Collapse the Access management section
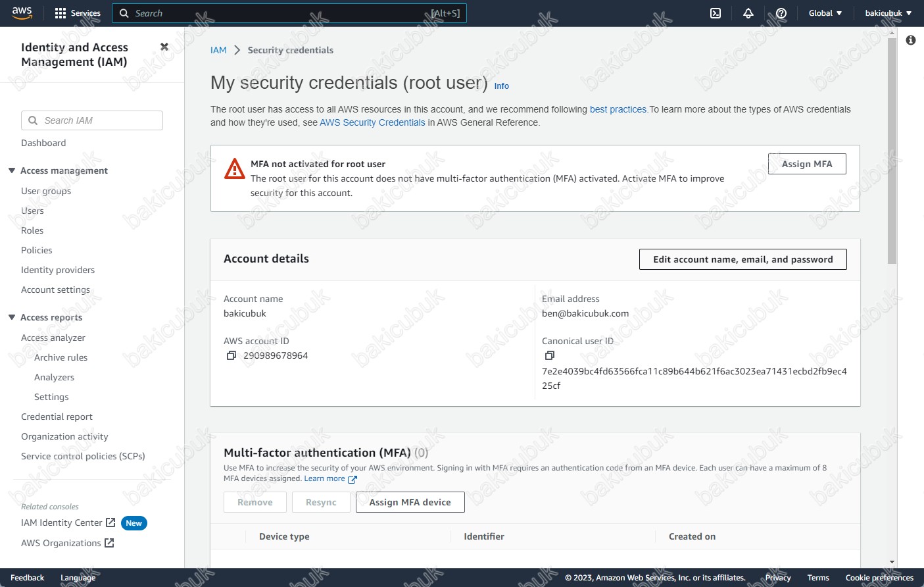 coord(12,170)
